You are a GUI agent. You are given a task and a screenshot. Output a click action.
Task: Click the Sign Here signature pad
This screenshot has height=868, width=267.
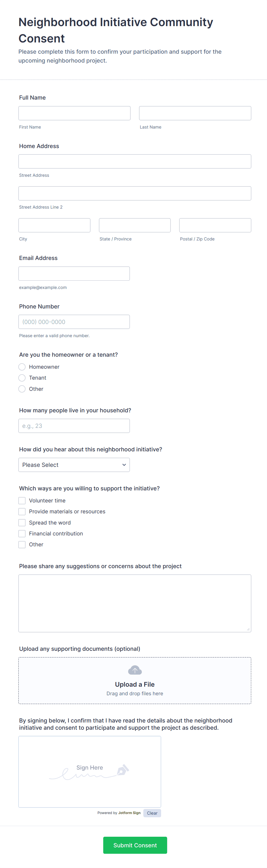click(90, 772)
